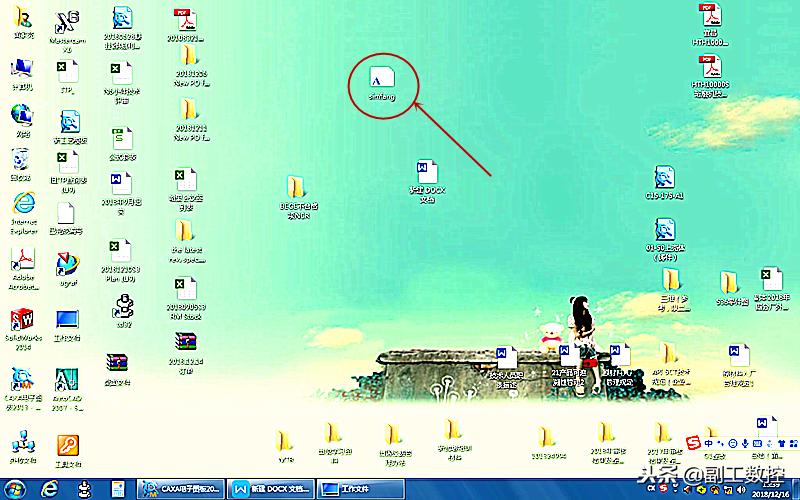Select the HTH10000S PDF file

(710, 77)
